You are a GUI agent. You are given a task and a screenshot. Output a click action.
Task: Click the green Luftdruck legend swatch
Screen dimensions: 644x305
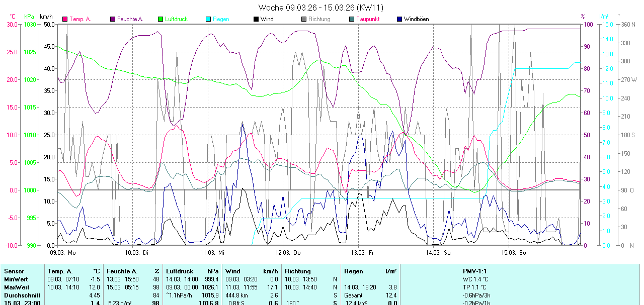tap(160, 19)
